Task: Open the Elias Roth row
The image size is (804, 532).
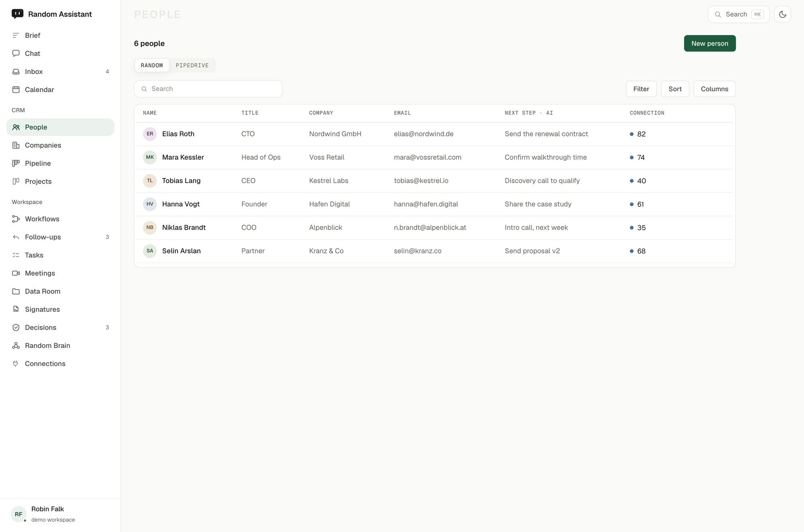Action: click(435, 134)
